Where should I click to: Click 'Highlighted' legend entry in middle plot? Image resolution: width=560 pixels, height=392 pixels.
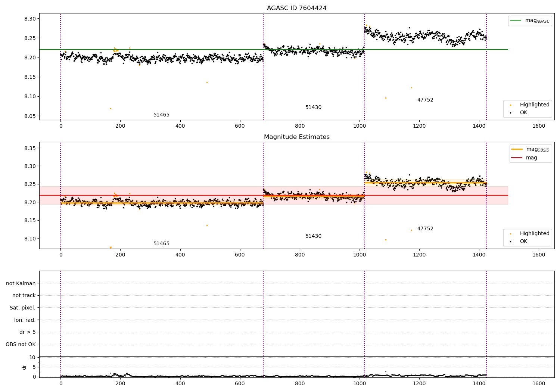[x=530, y=234]
